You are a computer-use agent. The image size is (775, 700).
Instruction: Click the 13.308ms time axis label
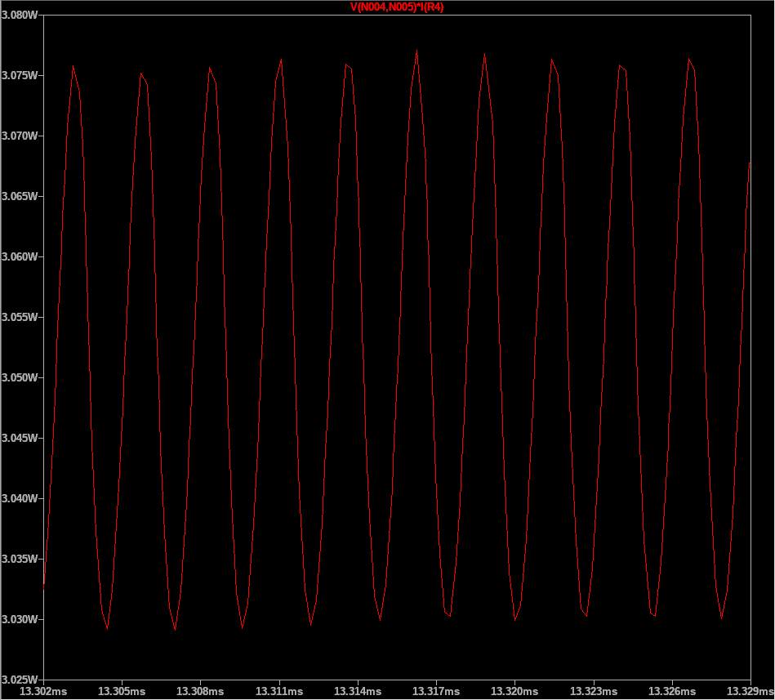point(200,691)
